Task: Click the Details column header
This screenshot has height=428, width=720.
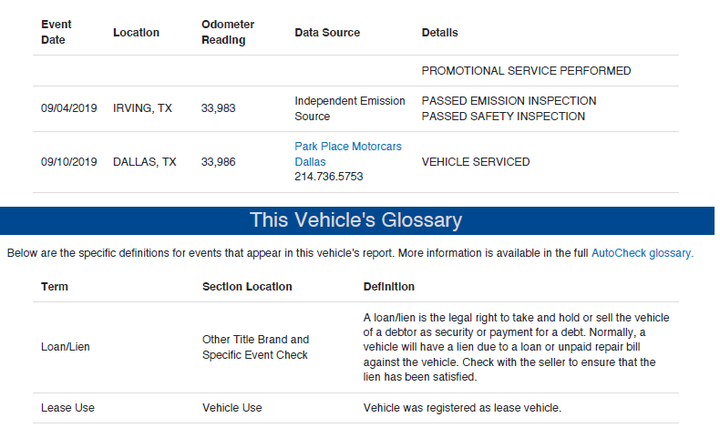Action: coord(439,33)
